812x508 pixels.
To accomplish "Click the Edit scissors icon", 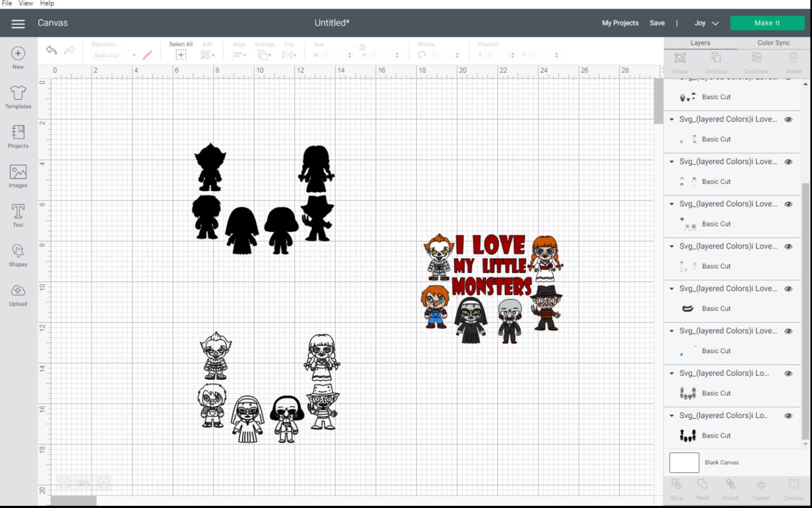I will 206,55.
